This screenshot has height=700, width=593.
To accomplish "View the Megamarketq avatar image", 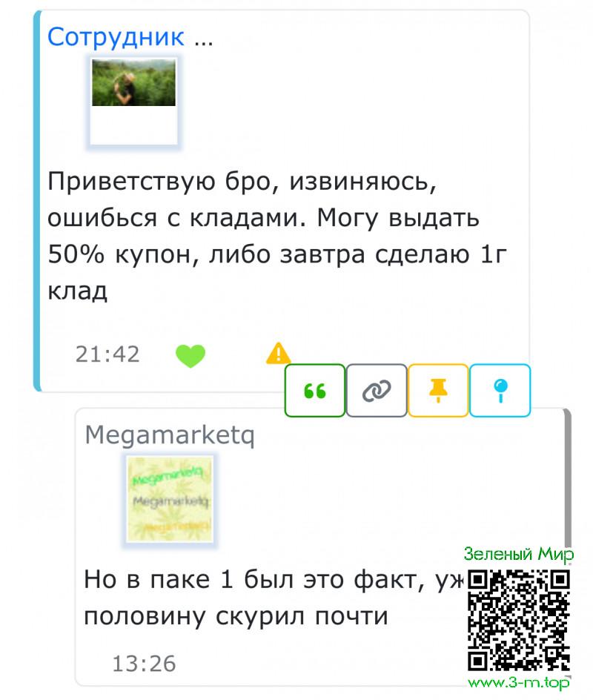I will pos(170,499).
